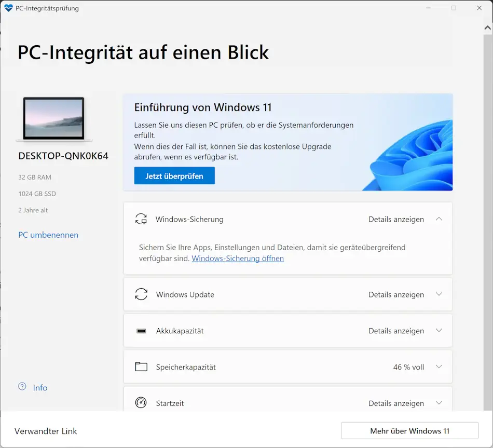Click the question mark Info icon
Viewport: 493px width, 448px height.
point(21,387)
